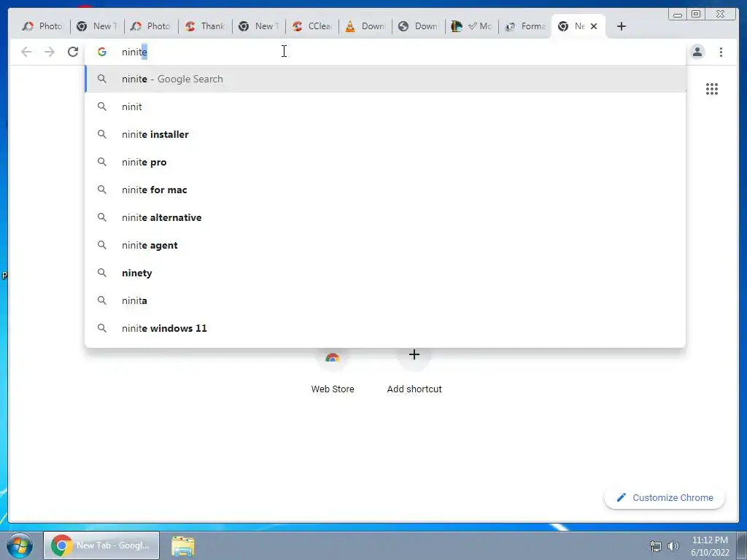Click the Add shortcut plus icon
Screen dimensions: 747x560
click(414, 355)
